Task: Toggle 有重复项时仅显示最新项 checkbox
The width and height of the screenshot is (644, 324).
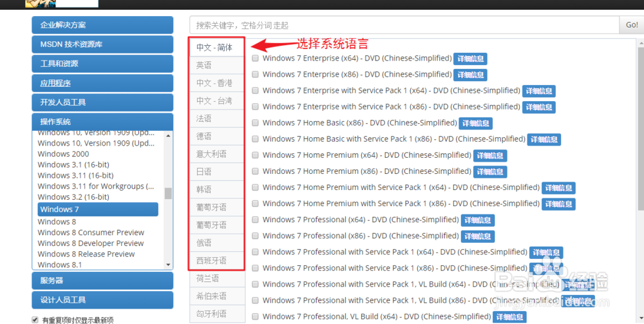Action: coord(35,319)
